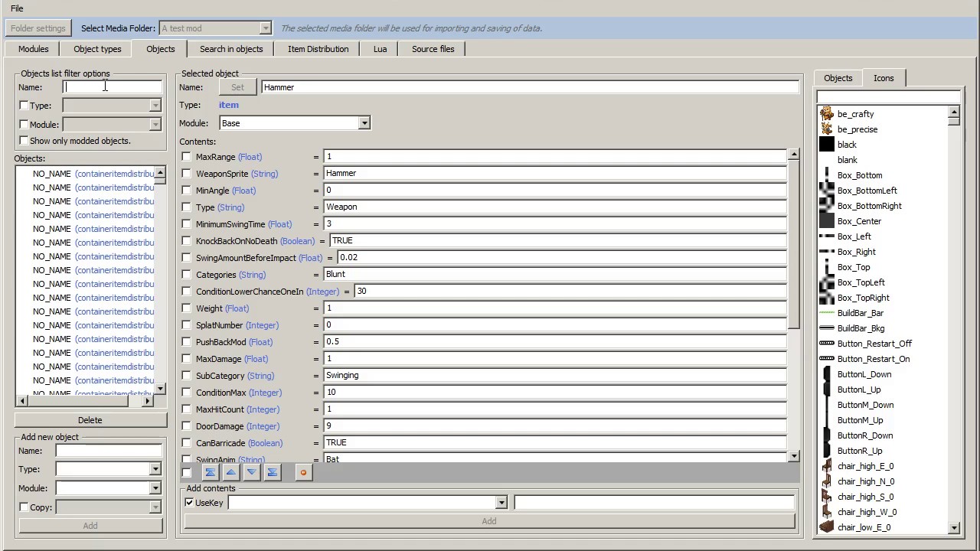Tick the KnockBackOnNoDeath row checkbox

click(x=186, y=241)
